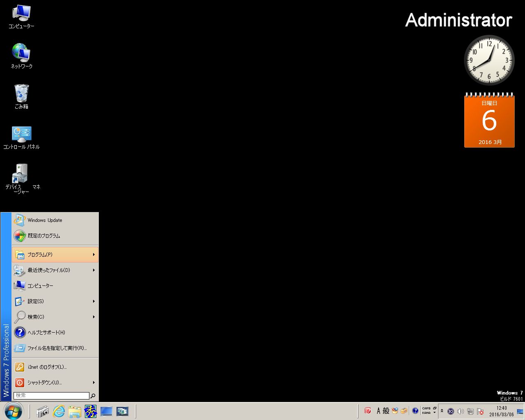
Task: Click the Show Desktop button beside the clock
Action: coord(520,411)
